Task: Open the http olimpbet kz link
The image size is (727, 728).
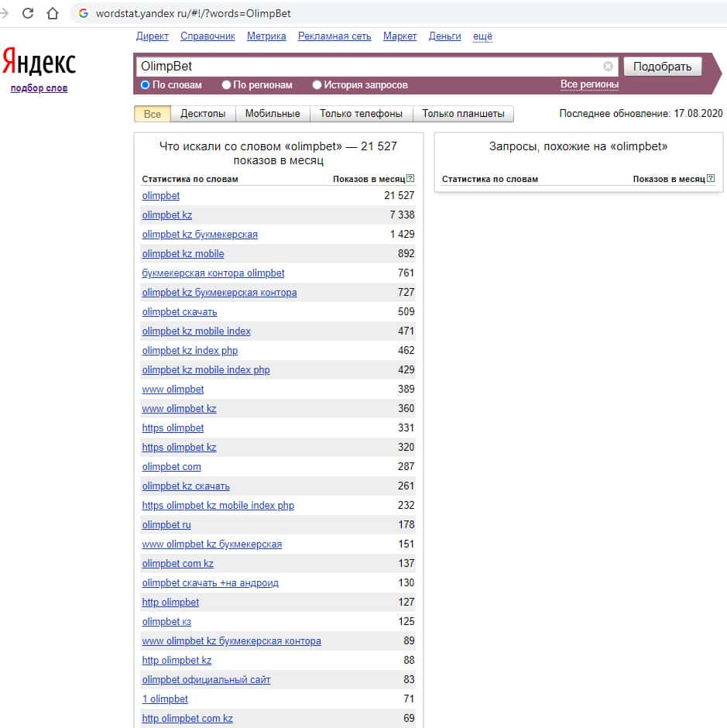Action: tap(177, 660)
